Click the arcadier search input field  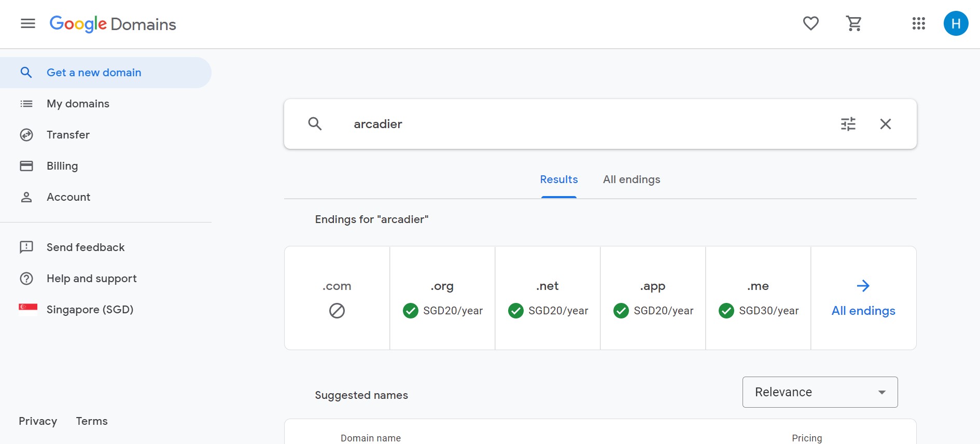point(570,124)
